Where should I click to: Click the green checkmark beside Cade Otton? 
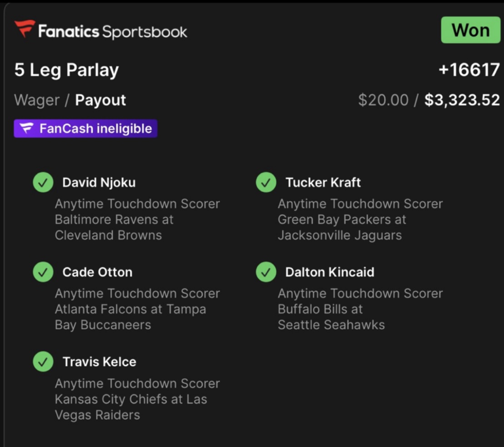tap(43, 272)
